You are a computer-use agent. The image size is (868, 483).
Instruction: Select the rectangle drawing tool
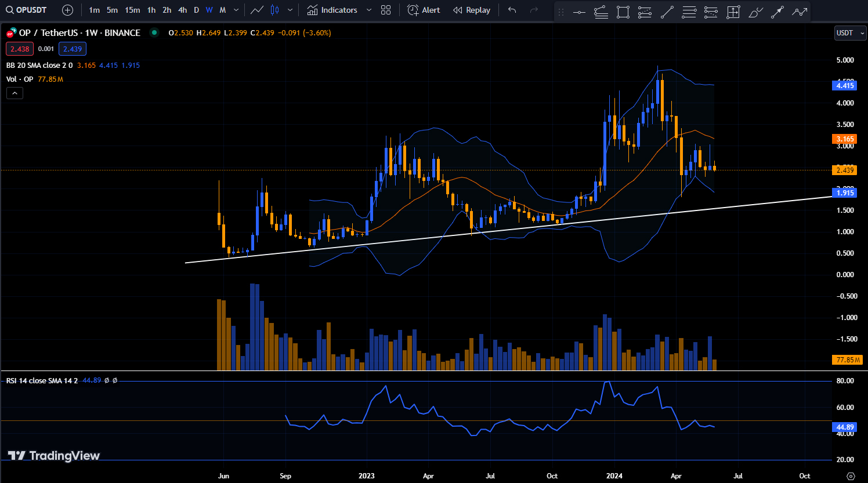pos(623,12)
